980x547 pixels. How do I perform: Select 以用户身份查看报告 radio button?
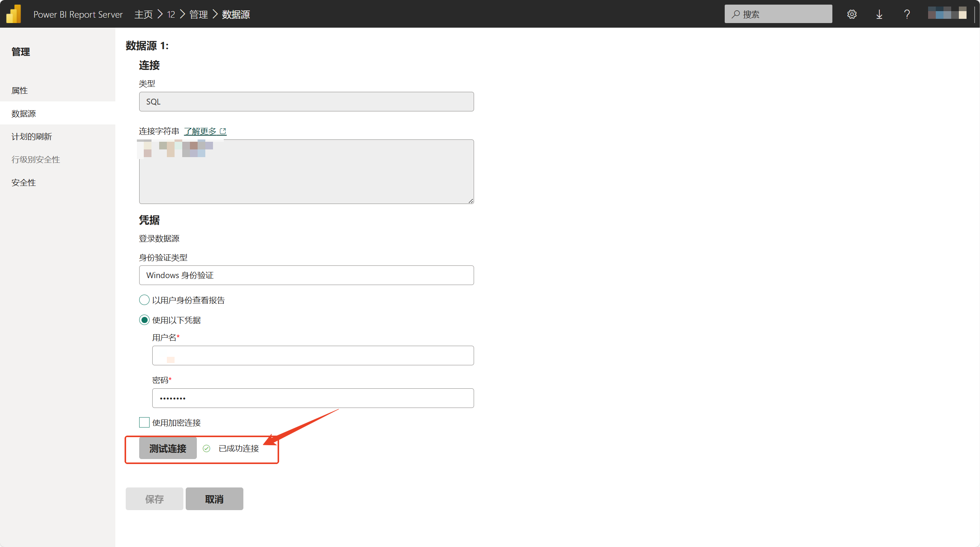144,300
